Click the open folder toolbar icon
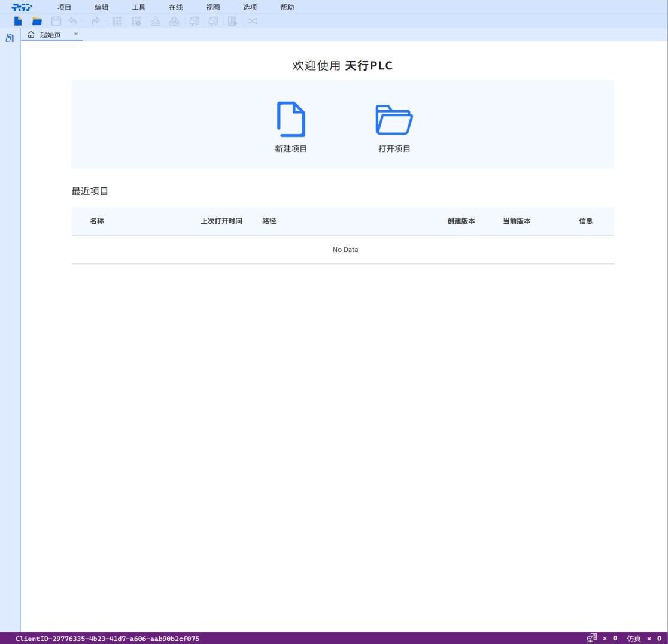The image size is (668, 644). (37, 22)
